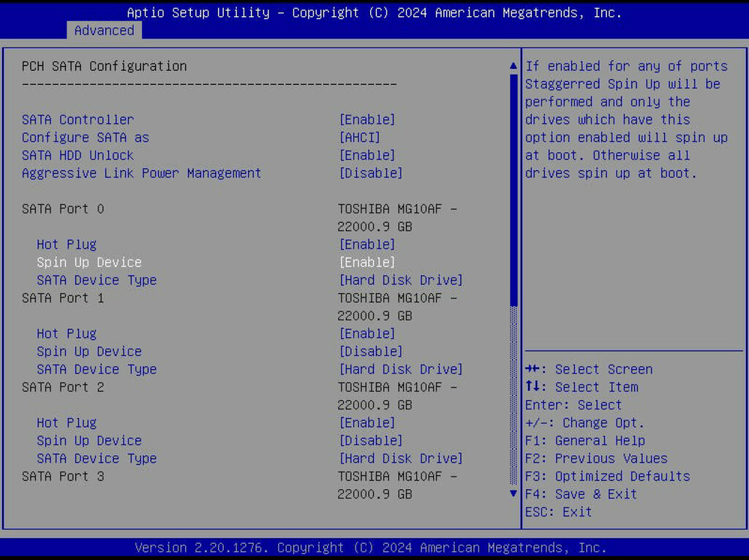This screenshot has width=749, height=560.
Task: Click the F4: Save & Exit hint
Action: click(x=581, y=494)
